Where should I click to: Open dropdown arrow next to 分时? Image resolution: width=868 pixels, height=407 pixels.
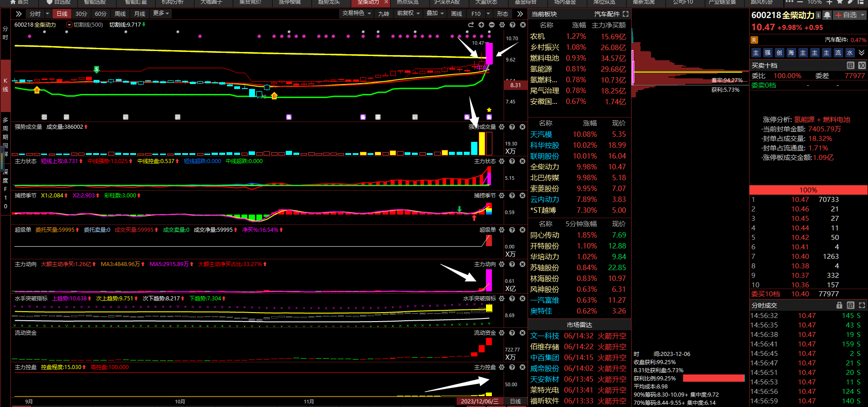tap(47, 14)
